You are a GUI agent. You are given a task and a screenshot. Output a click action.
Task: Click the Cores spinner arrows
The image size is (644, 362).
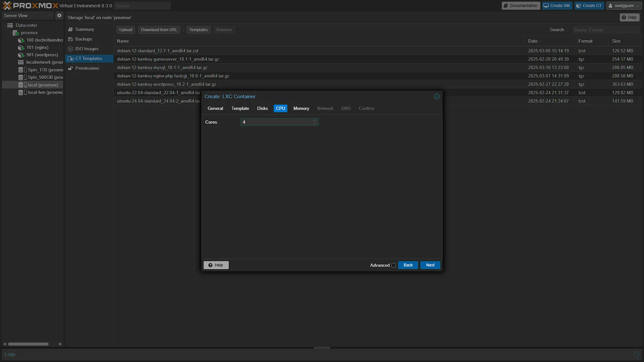point(315,122)
